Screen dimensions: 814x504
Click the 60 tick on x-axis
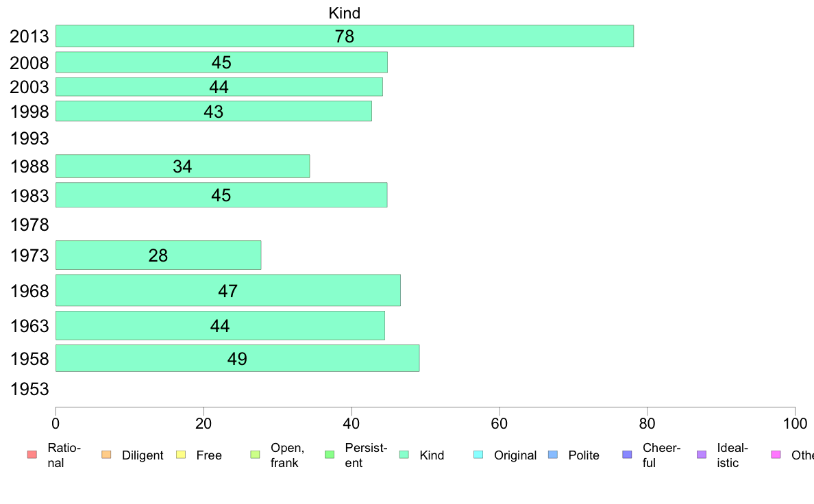(x=499, y=424)
